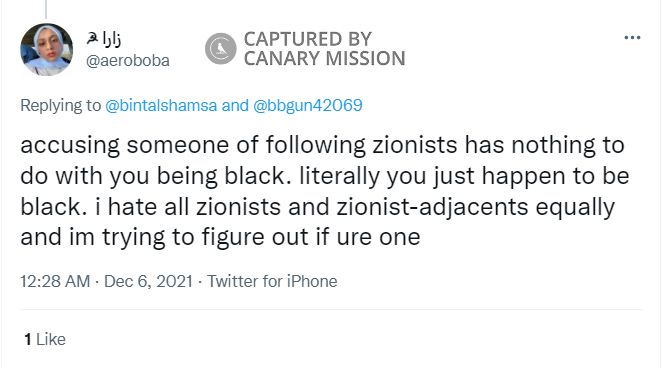The height and width of the screenshot is (368, 662).
Task: Click the divider line below the timestamp
Action: click(331, 310)
